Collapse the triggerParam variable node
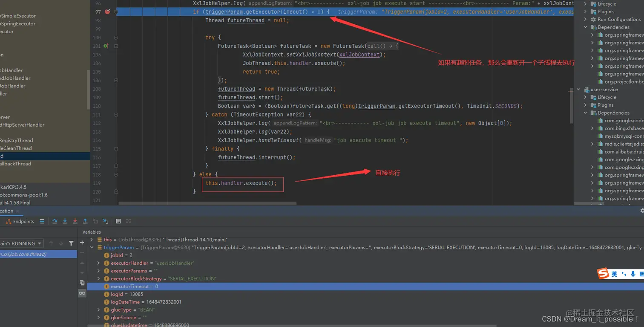This screenshot has width=644, height=327. (x=92, y=247)
